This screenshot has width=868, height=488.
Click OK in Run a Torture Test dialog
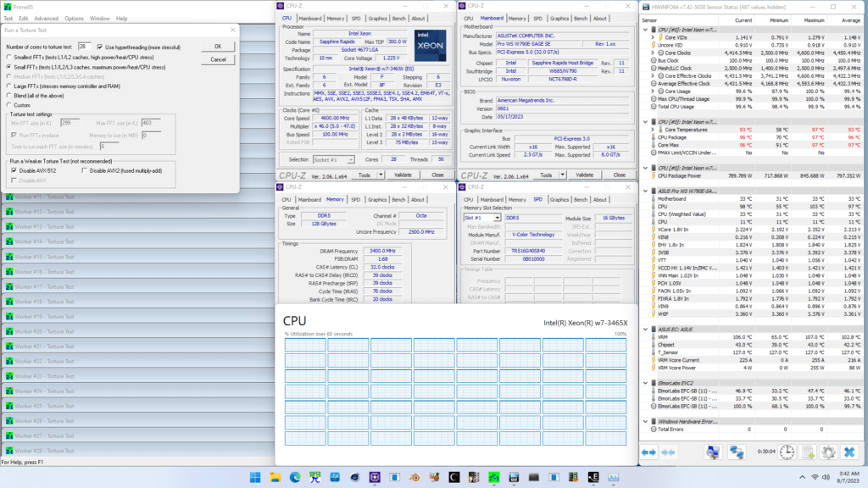click(x=218, y=47)
